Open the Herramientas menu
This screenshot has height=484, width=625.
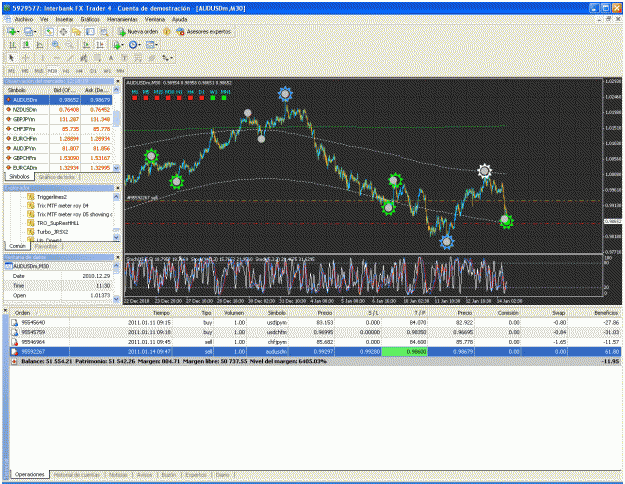(122, 19)
